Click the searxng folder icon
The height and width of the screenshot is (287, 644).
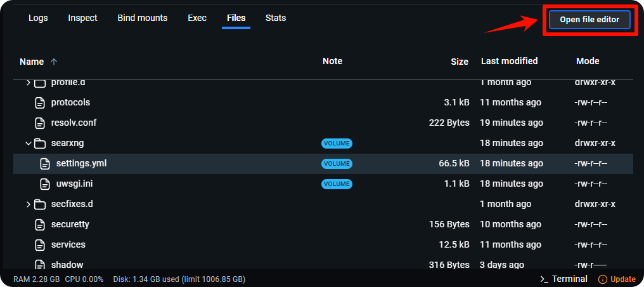40,143
